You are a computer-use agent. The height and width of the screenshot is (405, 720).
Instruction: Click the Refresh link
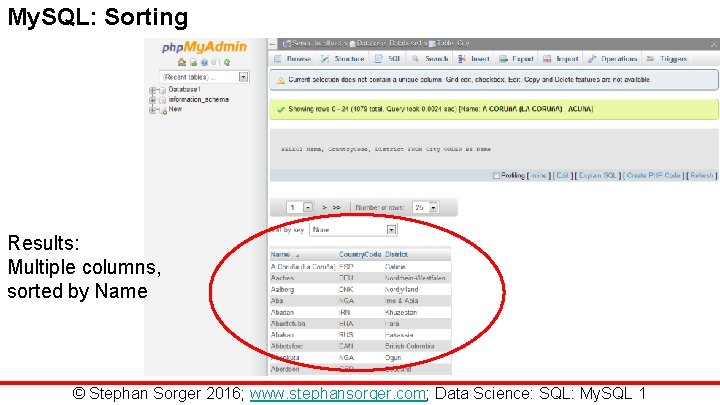(x=702, y=175)
